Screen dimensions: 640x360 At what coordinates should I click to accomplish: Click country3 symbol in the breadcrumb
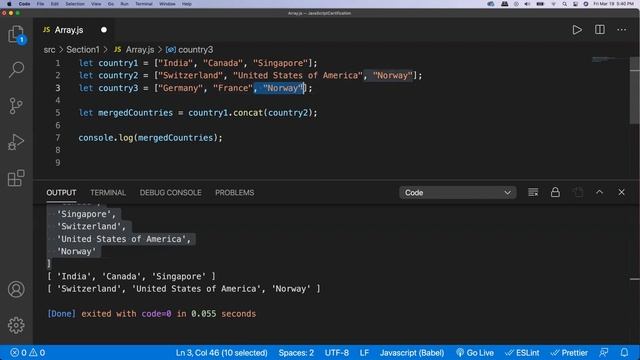[196, 50]
